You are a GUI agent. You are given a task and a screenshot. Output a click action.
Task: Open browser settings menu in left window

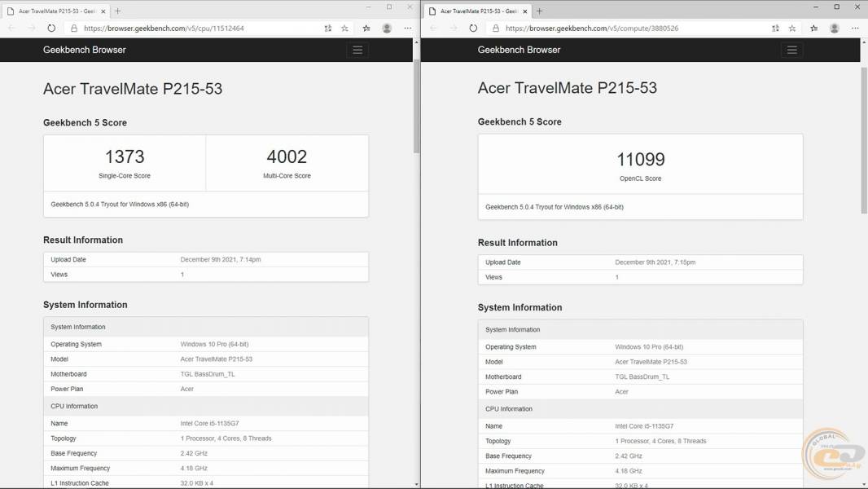(x=408, y=29)
